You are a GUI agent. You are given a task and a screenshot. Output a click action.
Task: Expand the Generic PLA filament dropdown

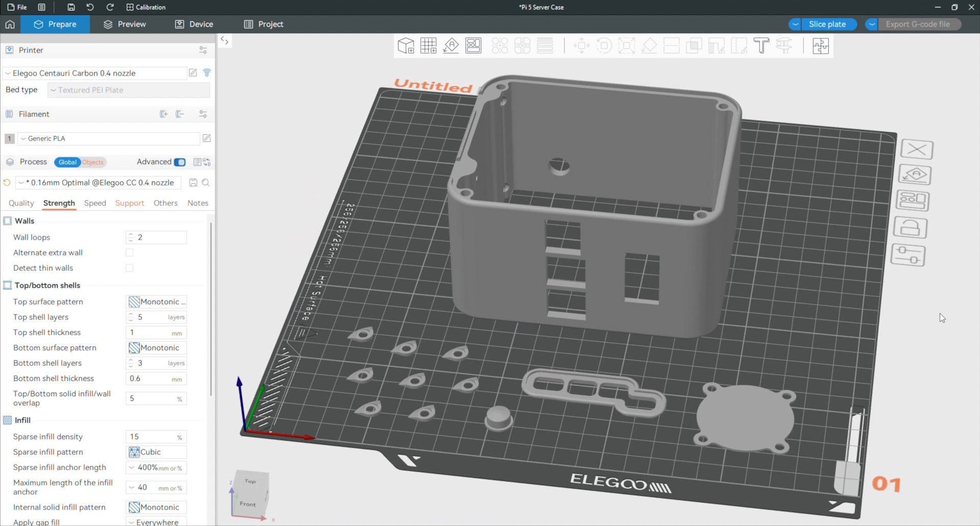[x=109, y=138]
